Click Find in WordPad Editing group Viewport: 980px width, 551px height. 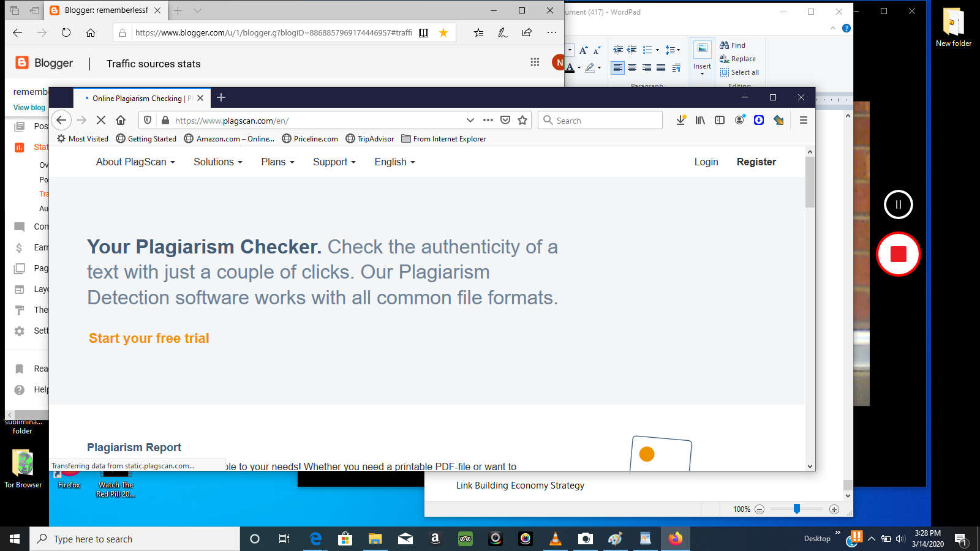click(x=733, y=45)
